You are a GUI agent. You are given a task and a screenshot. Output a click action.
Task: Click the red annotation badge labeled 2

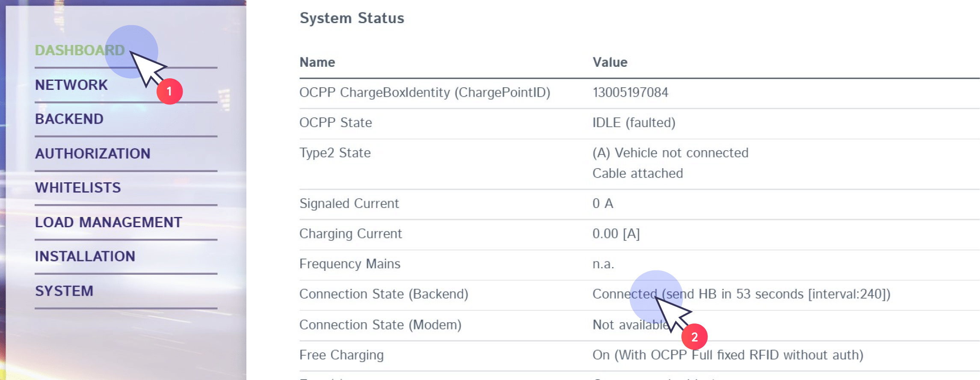pyautogui.click(x=696, y=337)
